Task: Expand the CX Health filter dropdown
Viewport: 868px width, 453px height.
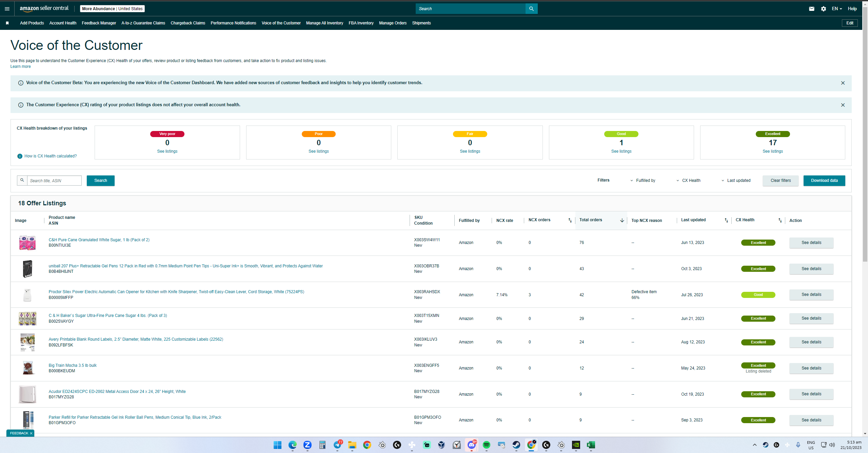Action: [x=688, y=181]
